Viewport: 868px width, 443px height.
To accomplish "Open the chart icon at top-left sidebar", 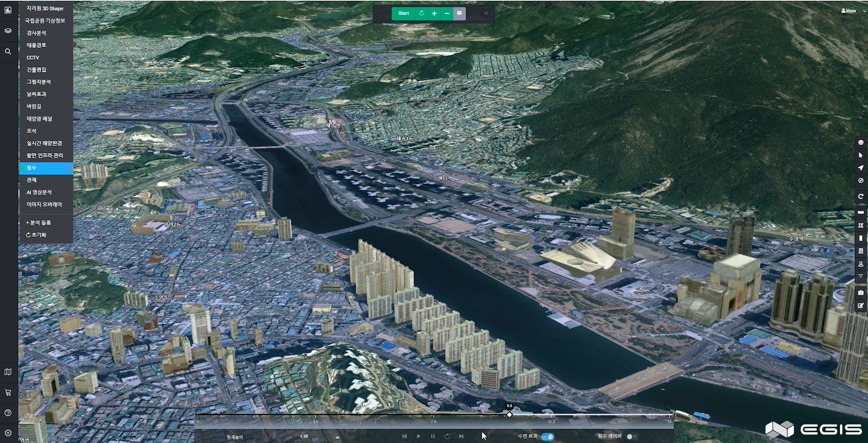I will click(8, 10).
